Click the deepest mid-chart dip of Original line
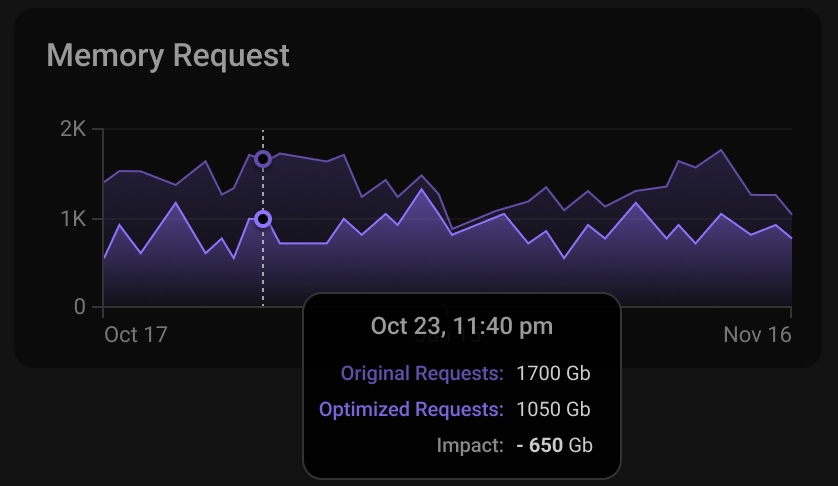 pyautogui.click(x=452, y=228)
